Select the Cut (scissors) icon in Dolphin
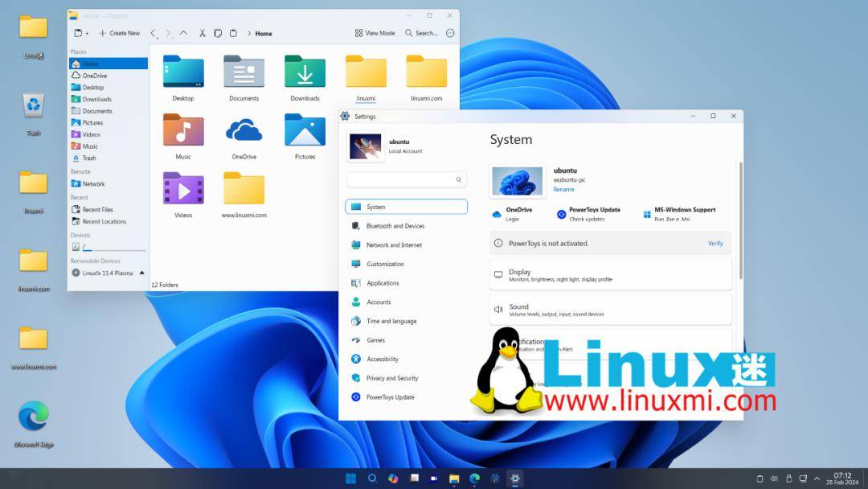Screen dimensions: 868x489 coord(202,33)
